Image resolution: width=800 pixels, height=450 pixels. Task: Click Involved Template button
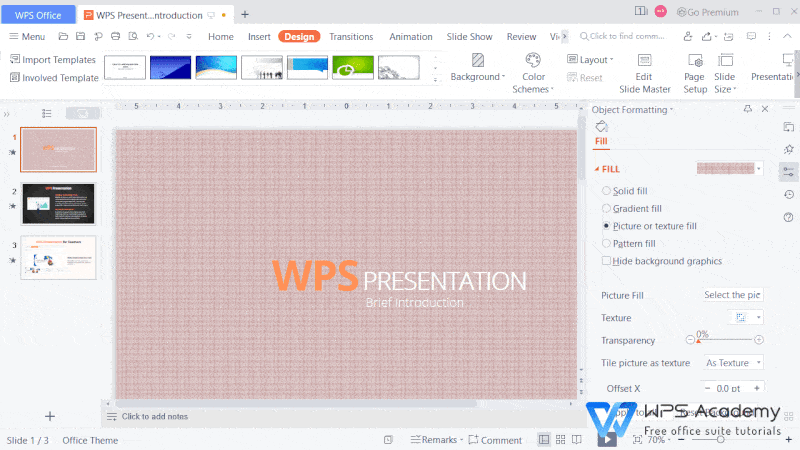[55, 78]
